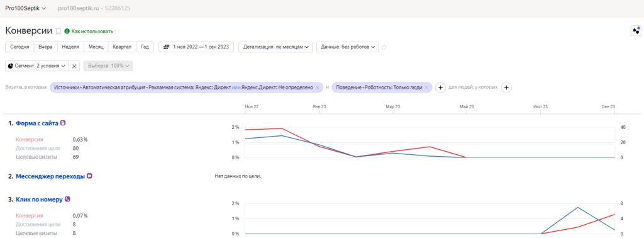
Task: Select the Месяц period tab
Action: (x=96, y=47)
